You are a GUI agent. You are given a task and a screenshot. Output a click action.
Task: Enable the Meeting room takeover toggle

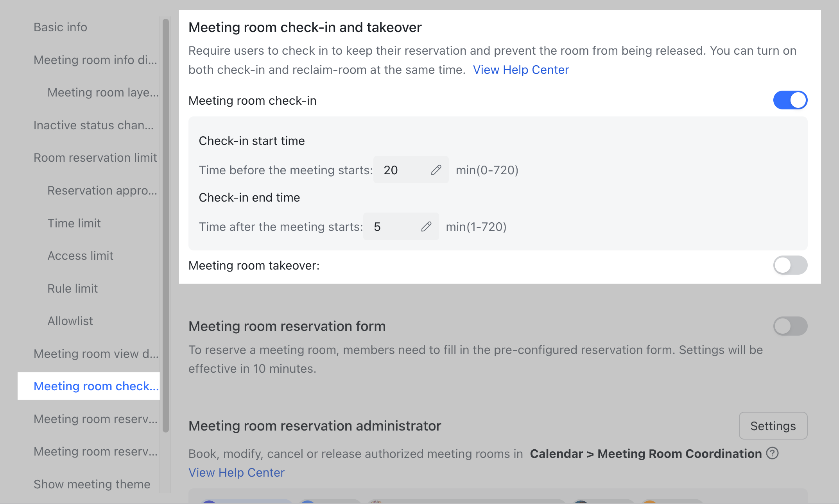coord(790,265)
